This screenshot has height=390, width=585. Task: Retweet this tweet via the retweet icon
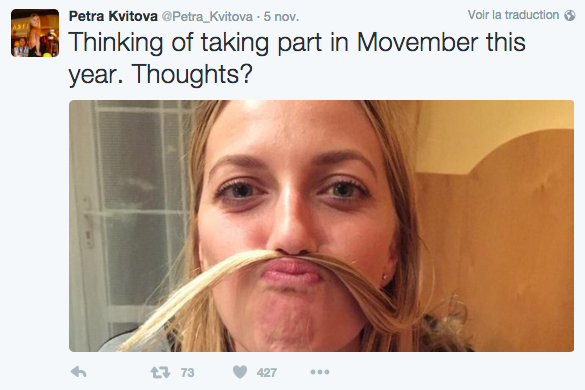pos(160,372)
